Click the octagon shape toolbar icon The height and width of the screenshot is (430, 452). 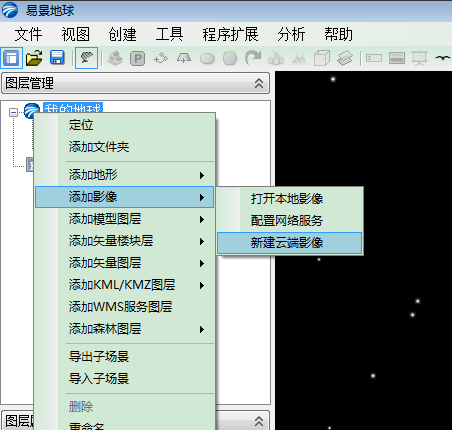click(230, 59)
